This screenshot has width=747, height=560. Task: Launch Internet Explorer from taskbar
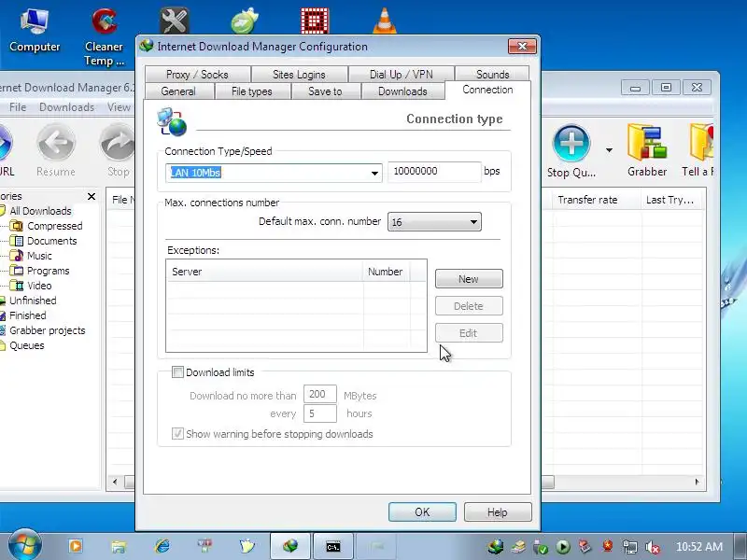[162, 546]
